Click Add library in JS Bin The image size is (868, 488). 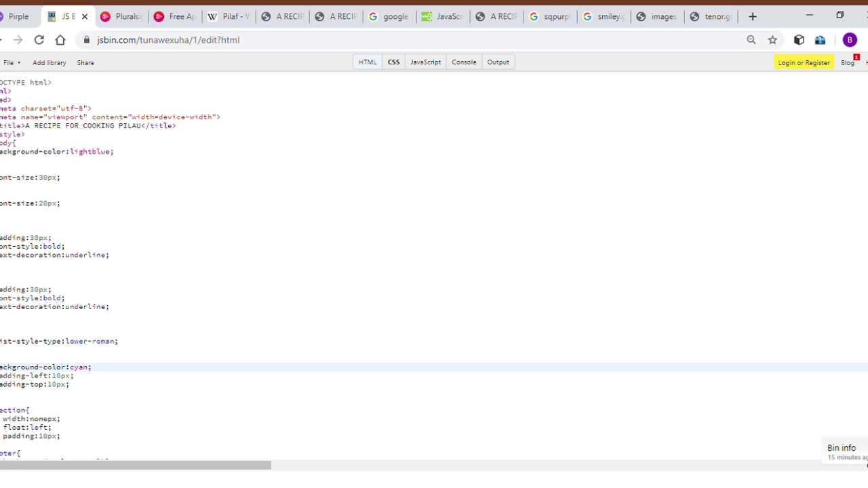[x=50, y=62]
